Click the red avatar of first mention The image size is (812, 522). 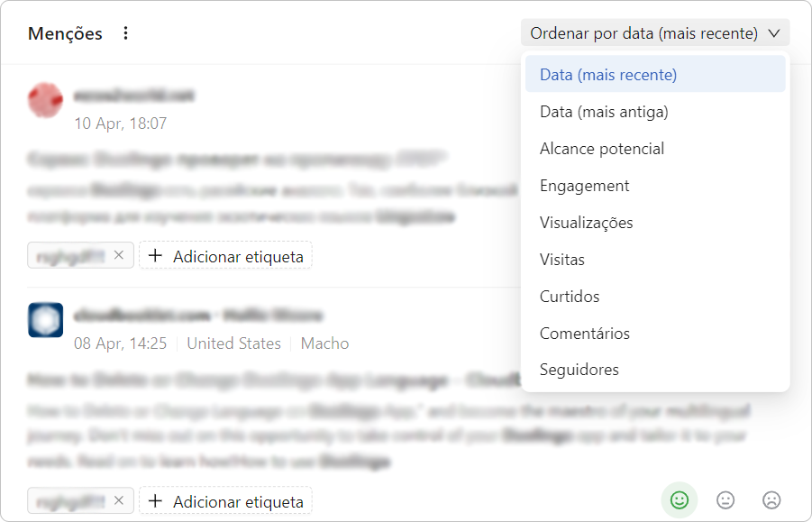click(46, 100)
